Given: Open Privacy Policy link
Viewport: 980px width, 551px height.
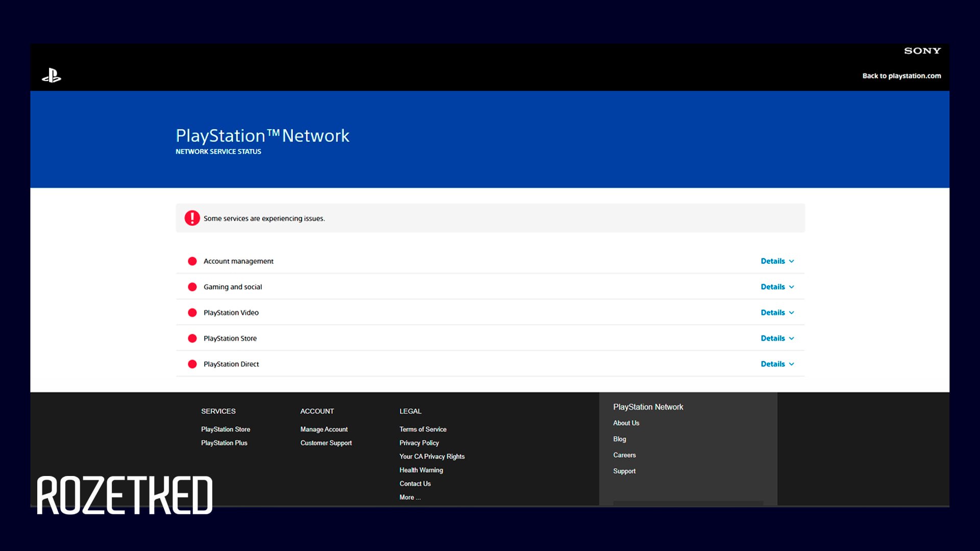Looking at the screenshot, I should (419, 443).
